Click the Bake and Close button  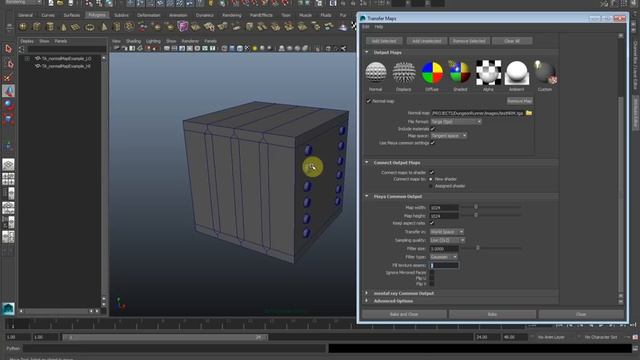[404, 314]
